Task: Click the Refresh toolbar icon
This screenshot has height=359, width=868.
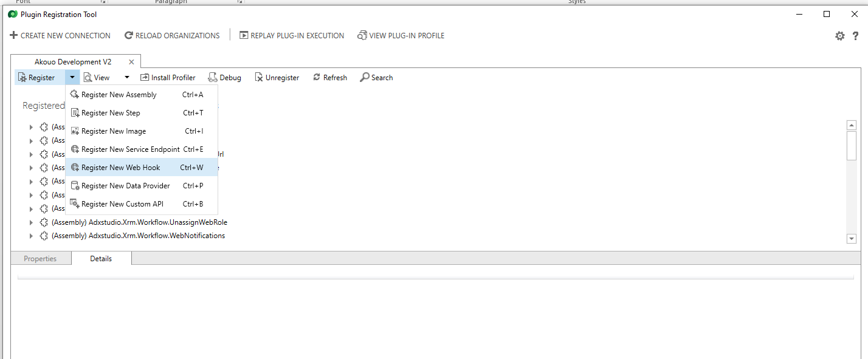Action: pos(316,77)
